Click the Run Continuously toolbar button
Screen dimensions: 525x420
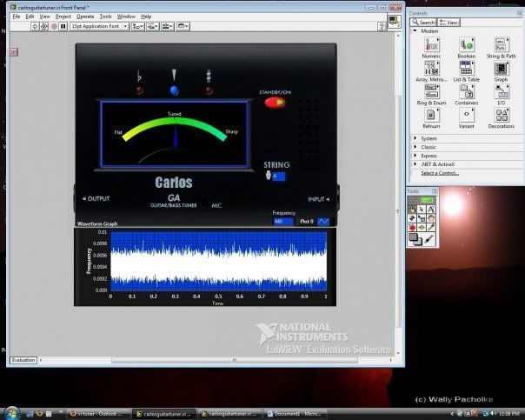(44, 26)
